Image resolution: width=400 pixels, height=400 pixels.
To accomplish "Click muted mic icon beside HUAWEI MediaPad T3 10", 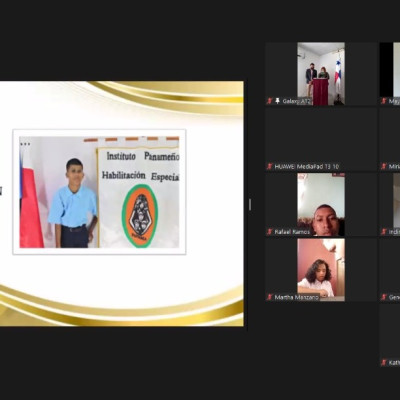I will tap(270, 166).
